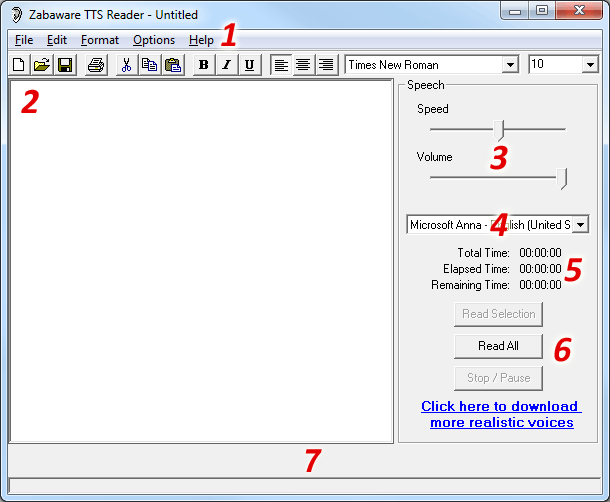Viewport: 610px width, 502px height.
Task: Open a file with the folder icon
Action: (42, 65)
